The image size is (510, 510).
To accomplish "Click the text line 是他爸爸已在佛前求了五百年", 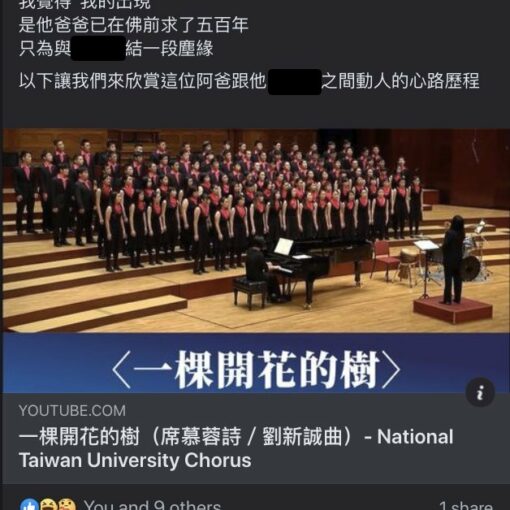I will click(x=133, y=25).
